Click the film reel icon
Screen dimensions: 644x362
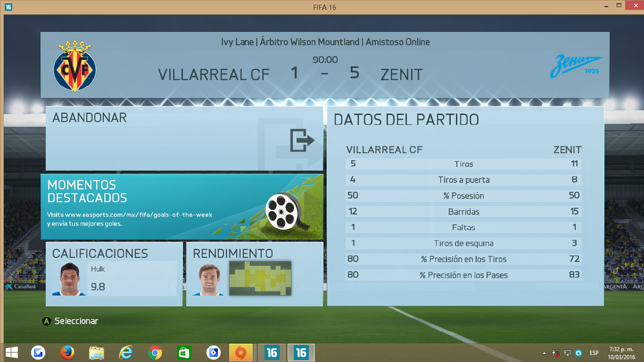click(x=288, y=211)
